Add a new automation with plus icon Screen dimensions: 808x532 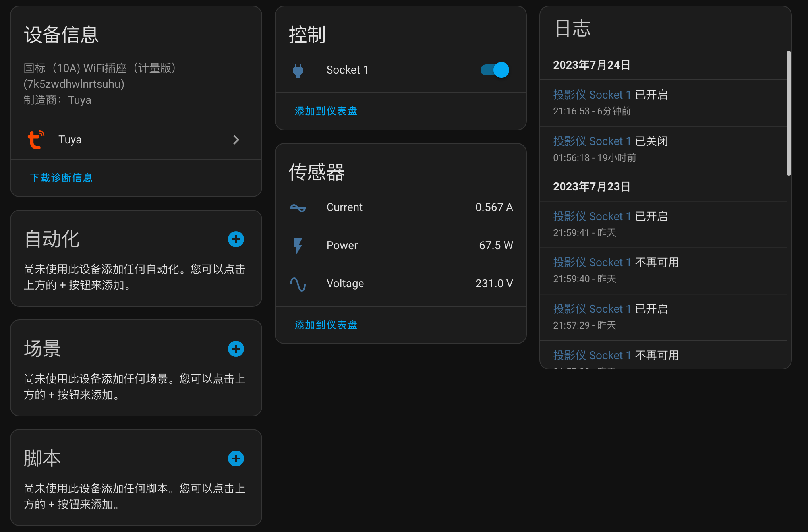pos(236,239)
